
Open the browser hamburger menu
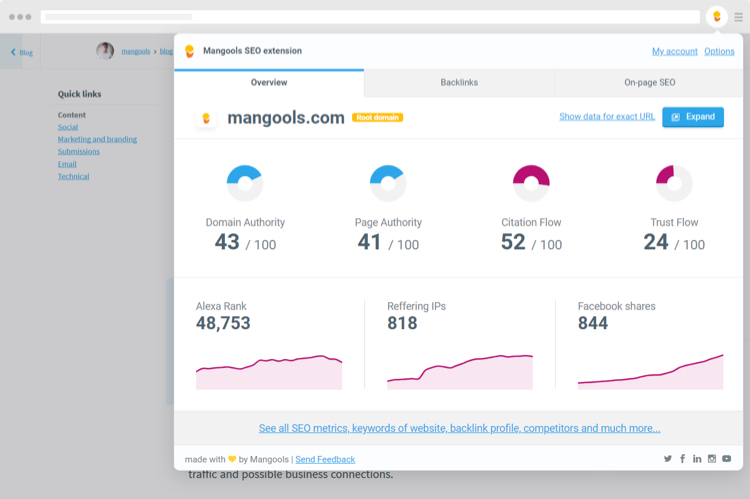coord(739,17)
